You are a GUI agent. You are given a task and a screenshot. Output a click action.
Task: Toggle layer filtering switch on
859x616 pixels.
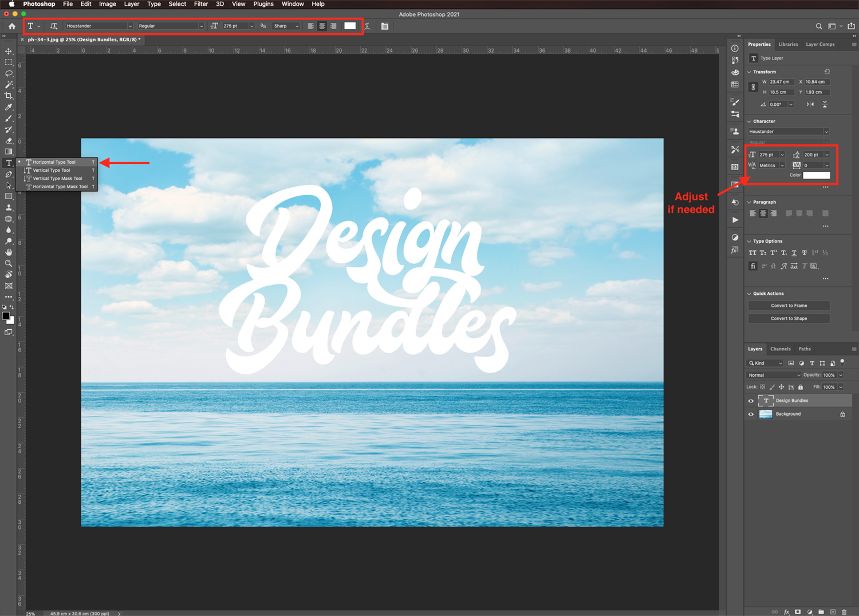[x=842, y=362]
